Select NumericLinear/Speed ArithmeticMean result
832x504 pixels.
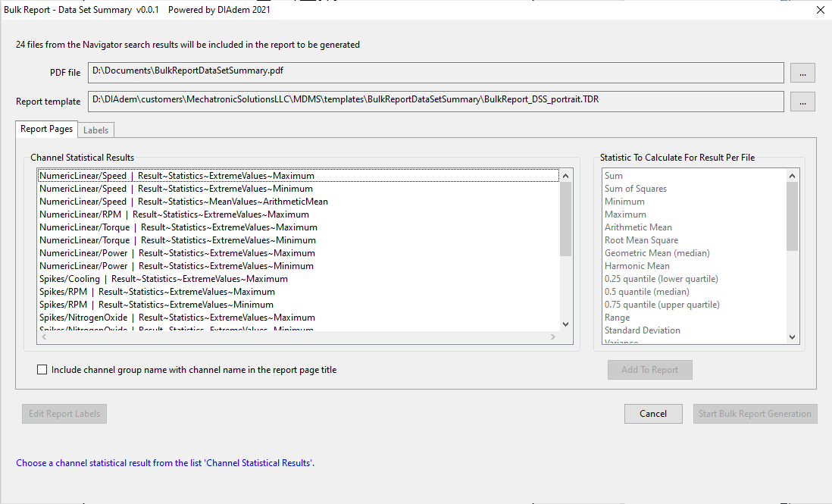click(183, 202)
